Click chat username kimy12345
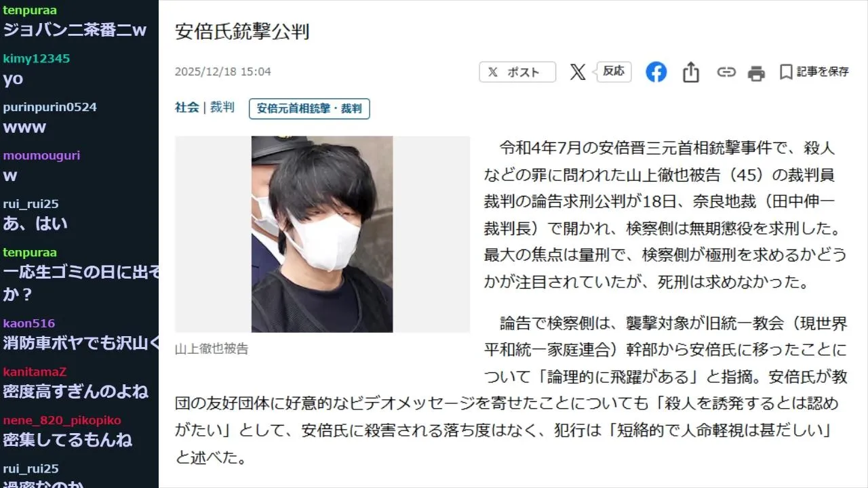Image resolution: width=868 pixels, height=488 pixels. click(x=37, y=58)
